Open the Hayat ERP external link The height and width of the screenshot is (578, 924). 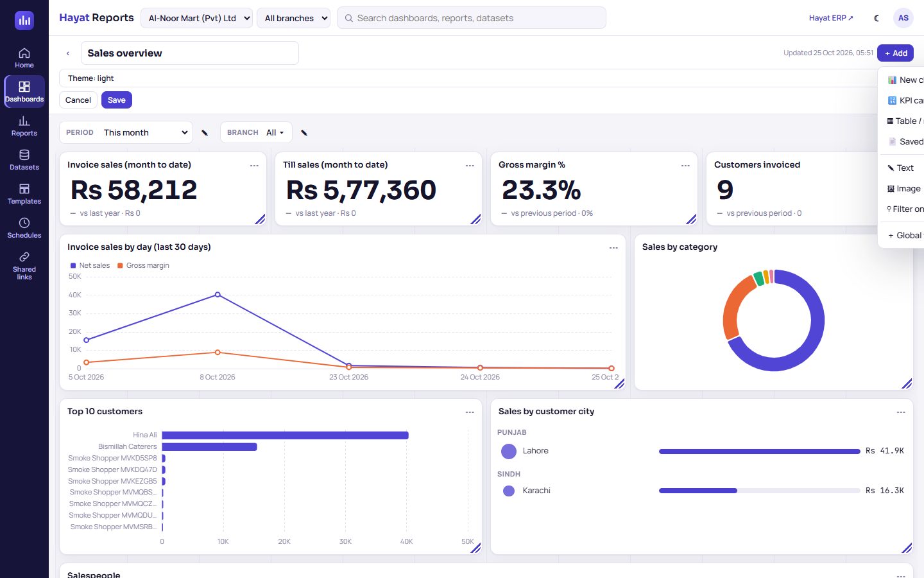(831, 18)
